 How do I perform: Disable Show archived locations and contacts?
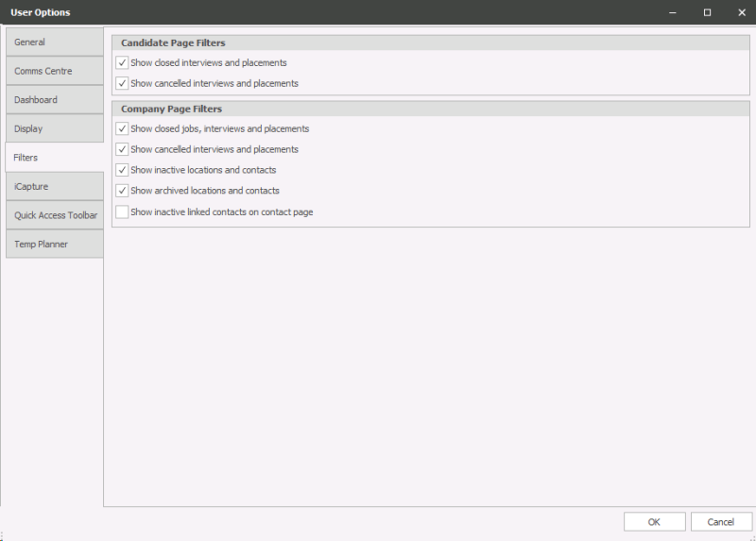click(122, 192)
